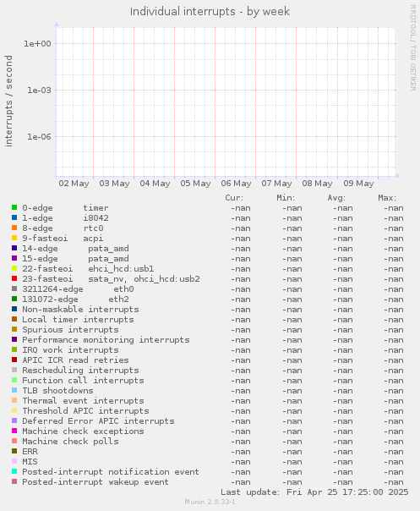
Task: Click the blue 1-edge i8042 legend swatch
Action: click(14, 217)
